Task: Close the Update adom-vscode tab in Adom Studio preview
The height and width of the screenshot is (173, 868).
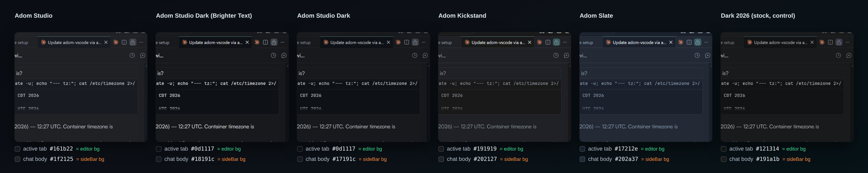Action: [x=106, y=42]
